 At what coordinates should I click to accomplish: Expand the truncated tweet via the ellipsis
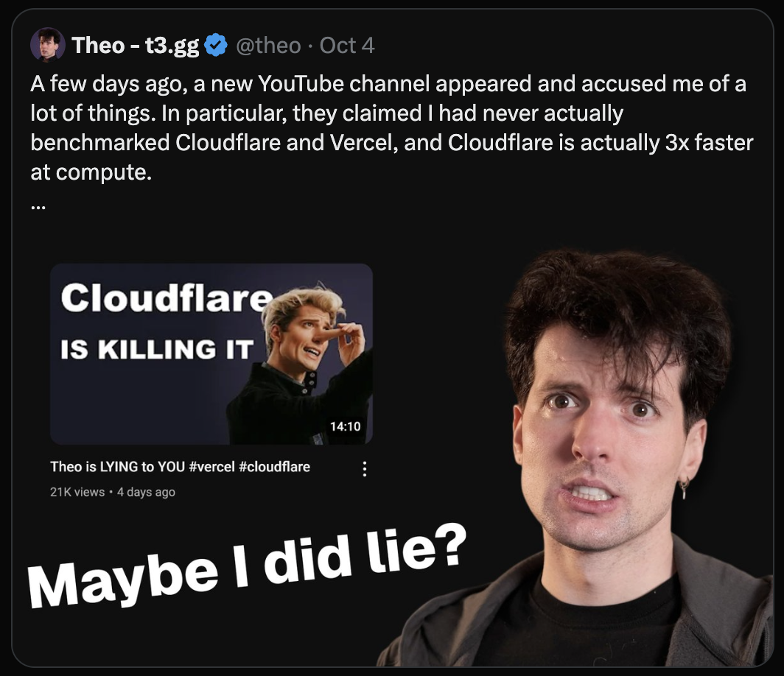pos(38,206)
